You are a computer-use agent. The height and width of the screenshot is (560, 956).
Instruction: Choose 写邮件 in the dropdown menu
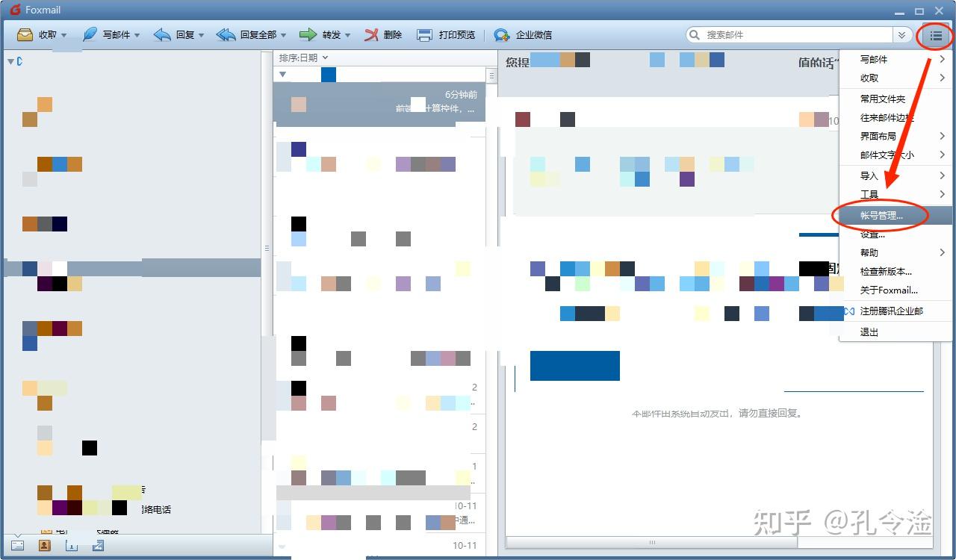[x=896, y=59]
